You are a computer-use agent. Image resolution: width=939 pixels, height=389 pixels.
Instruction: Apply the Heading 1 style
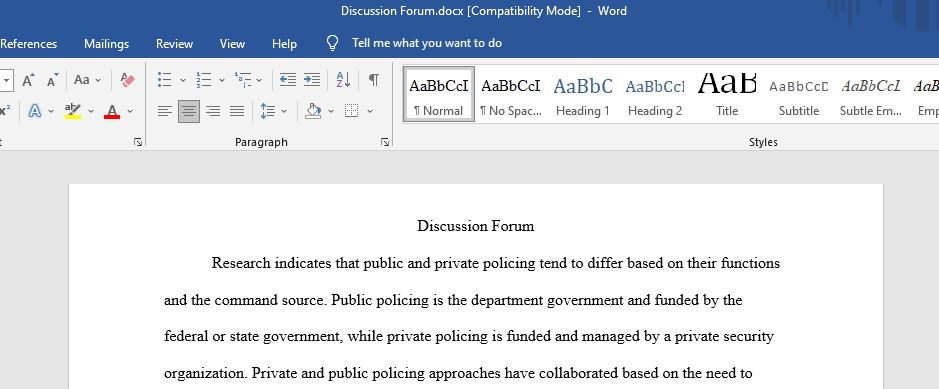coord(583,94)
